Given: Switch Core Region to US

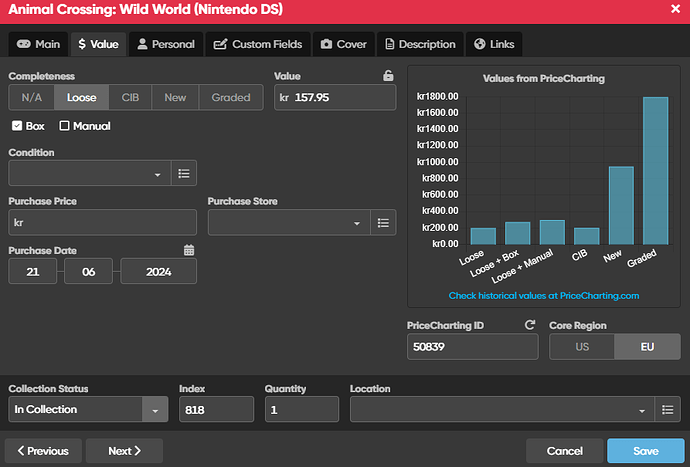Looking at the screenshot, I should pyautogui.click(x=582, y=347).
